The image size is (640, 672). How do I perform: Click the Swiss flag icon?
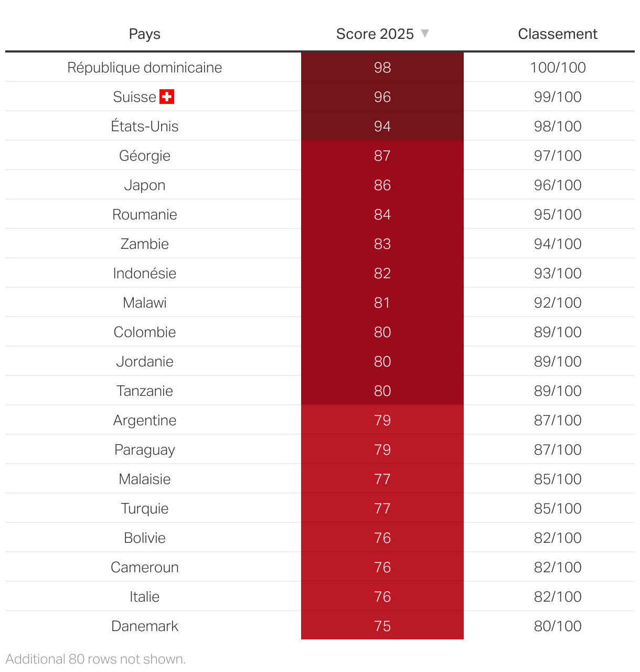(x=167, y=97)
